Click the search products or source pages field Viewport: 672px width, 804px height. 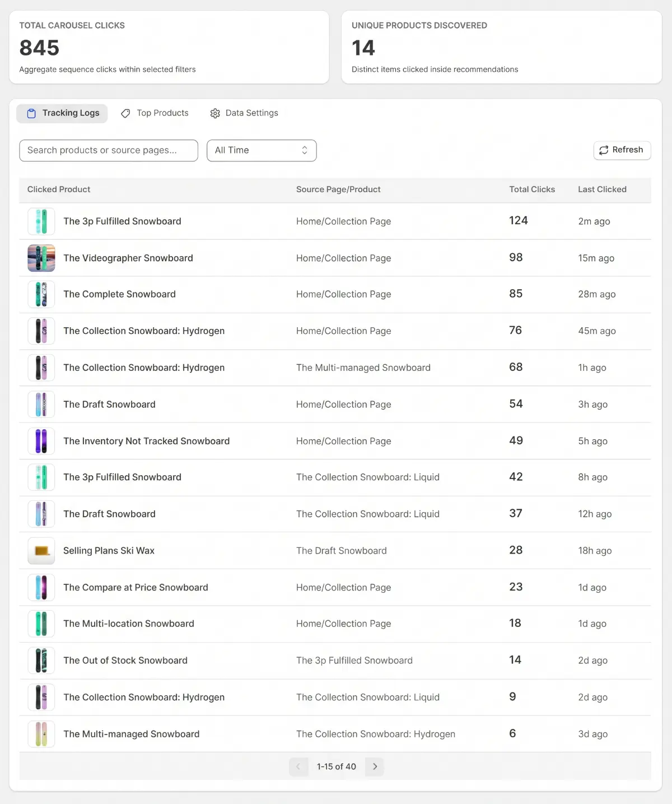(x=109, y=151)
